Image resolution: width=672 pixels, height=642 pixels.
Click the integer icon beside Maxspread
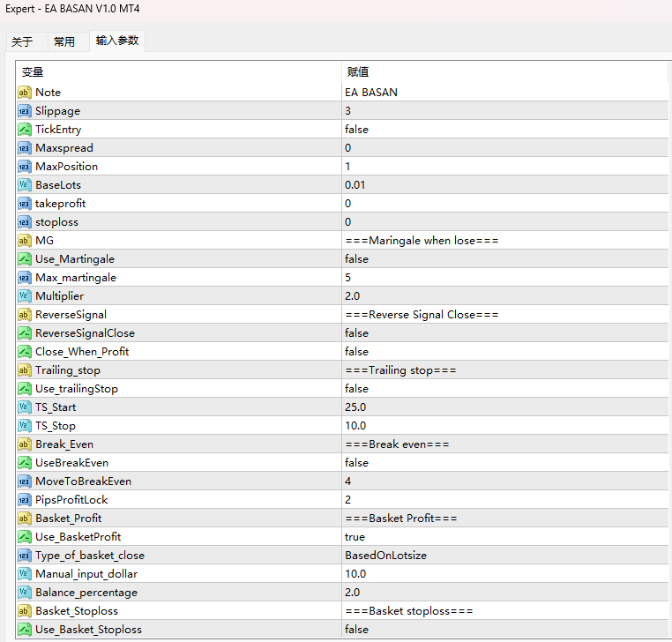pyautogui.click(x=24, y=148)
